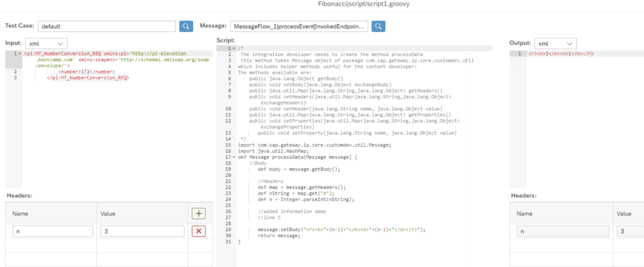Open the Output format xml dropdown

tap(555, 43)
